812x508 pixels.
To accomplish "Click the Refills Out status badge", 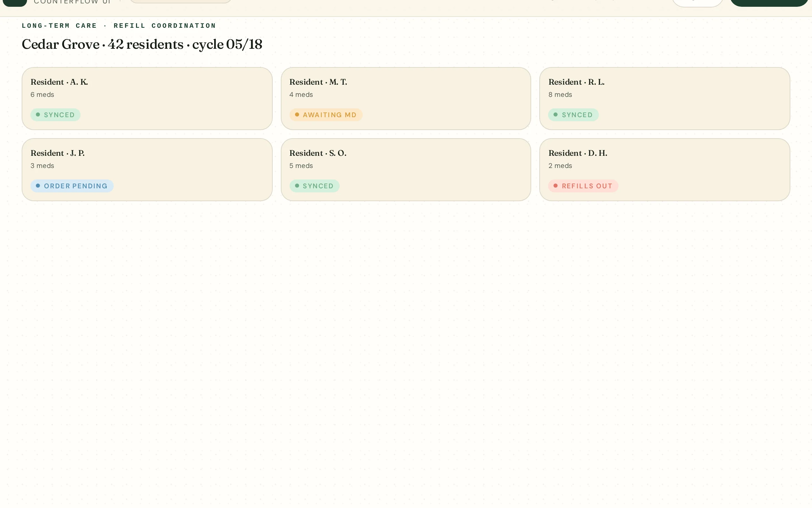I will pos(583,186).
